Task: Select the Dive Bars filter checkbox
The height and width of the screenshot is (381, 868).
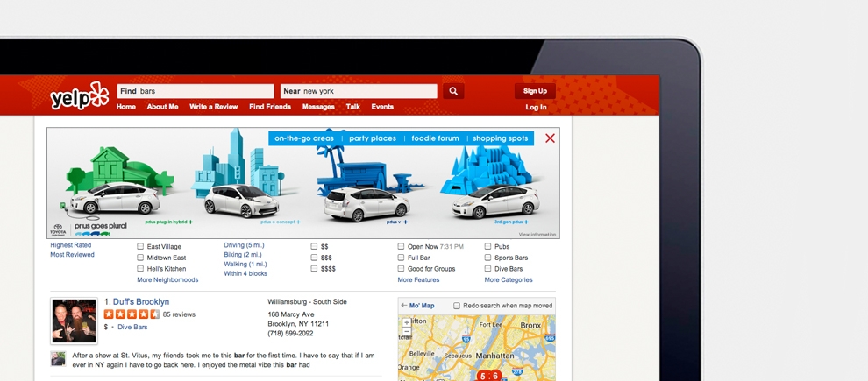Action: click(487, 269)
